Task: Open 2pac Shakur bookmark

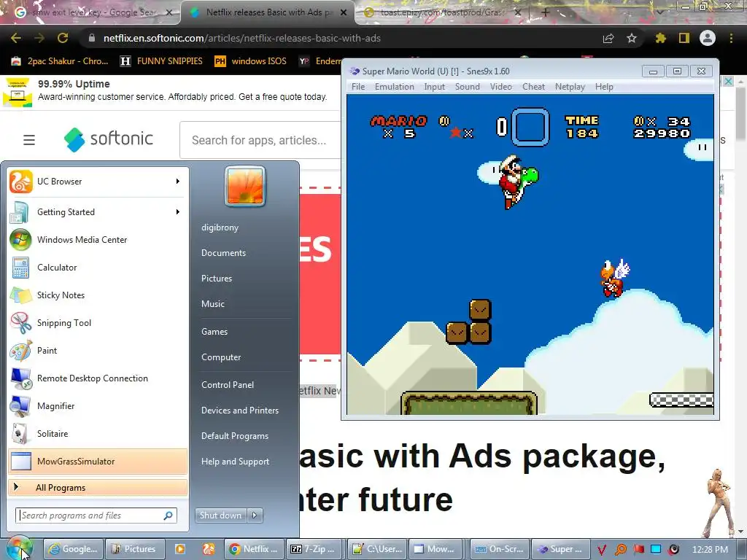Action: (x=60, y=61)
